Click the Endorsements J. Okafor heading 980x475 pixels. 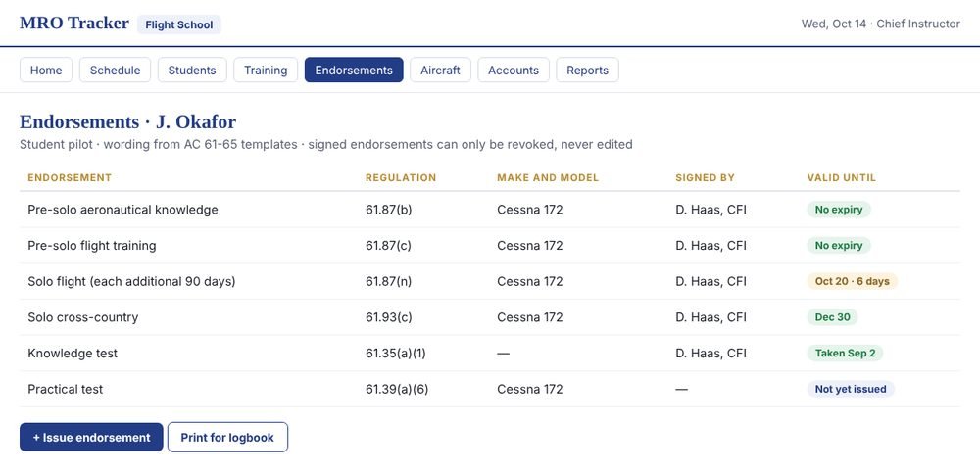click(x=128, y=121)
